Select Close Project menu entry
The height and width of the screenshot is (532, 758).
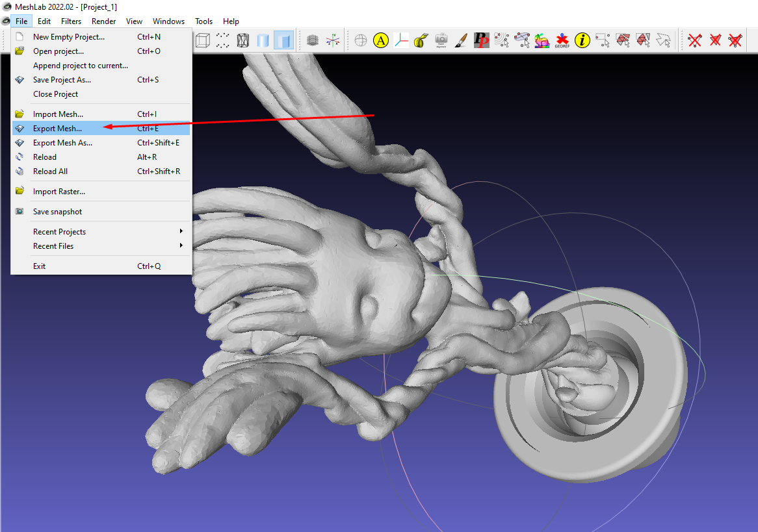(101, 94)
